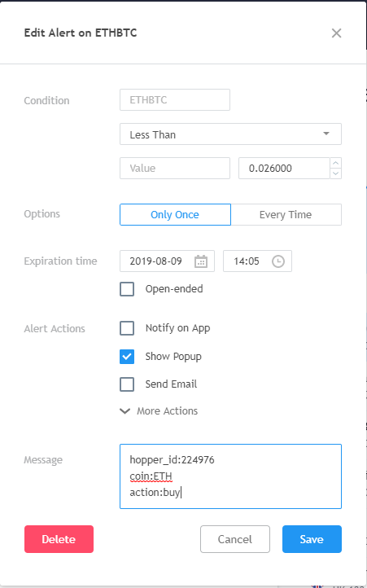Enable the Open-ended checkbox
The width and height of the screenshot is (367, 588).
pos(127,289)
